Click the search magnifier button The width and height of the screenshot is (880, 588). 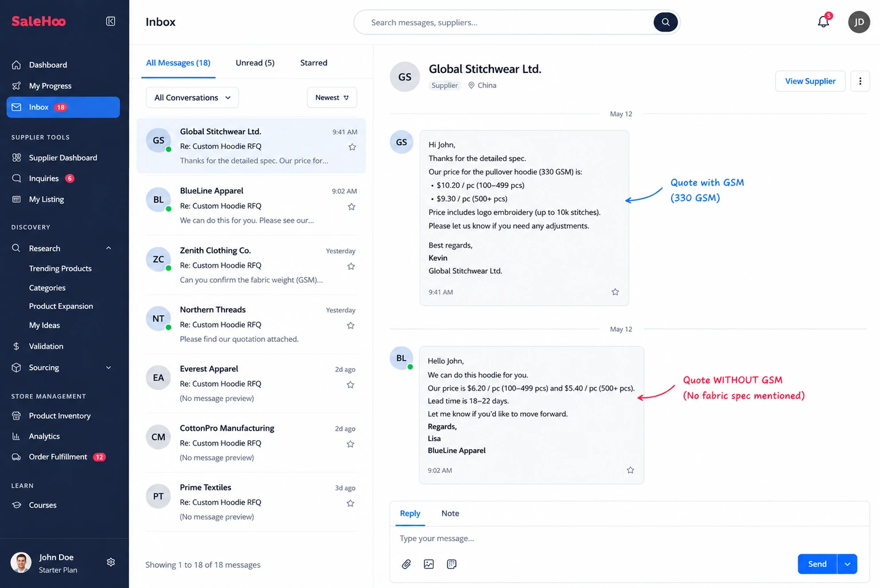pos(665,22)
